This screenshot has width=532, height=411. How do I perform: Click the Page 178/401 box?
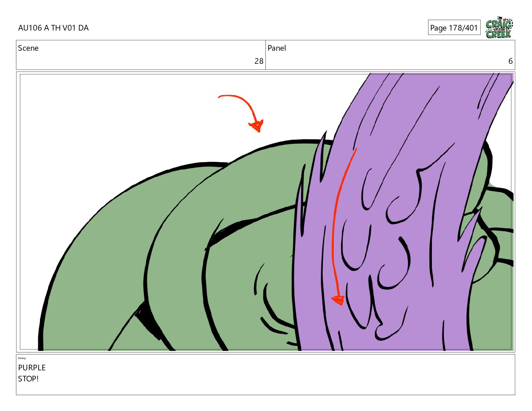(454, 28)
